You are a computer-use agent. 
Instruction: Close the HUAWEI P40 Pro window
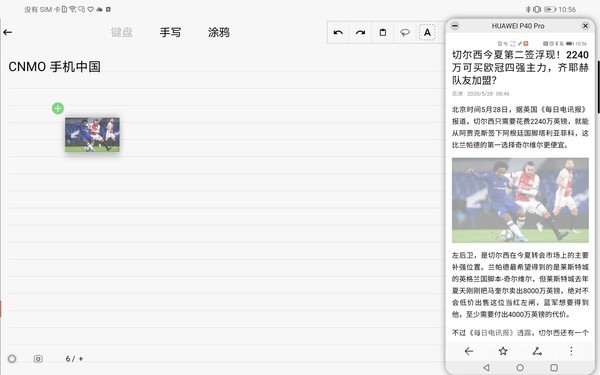coord(585,26)
